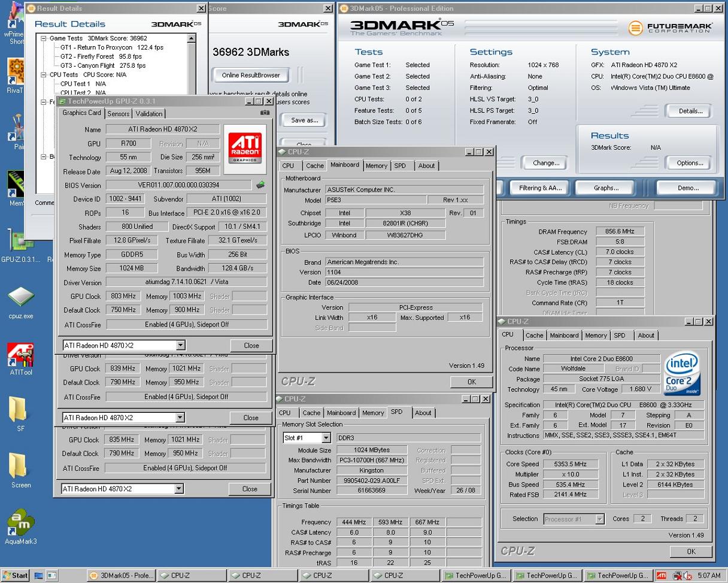This screenshot has height=583, width=728.
Task: Click the Specification field in CPU-Z
Action: 623,405
